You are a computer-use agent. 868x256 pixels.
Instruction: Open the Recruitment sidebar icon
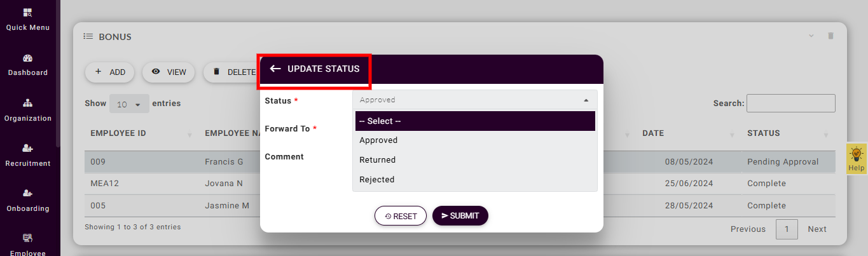28,149
